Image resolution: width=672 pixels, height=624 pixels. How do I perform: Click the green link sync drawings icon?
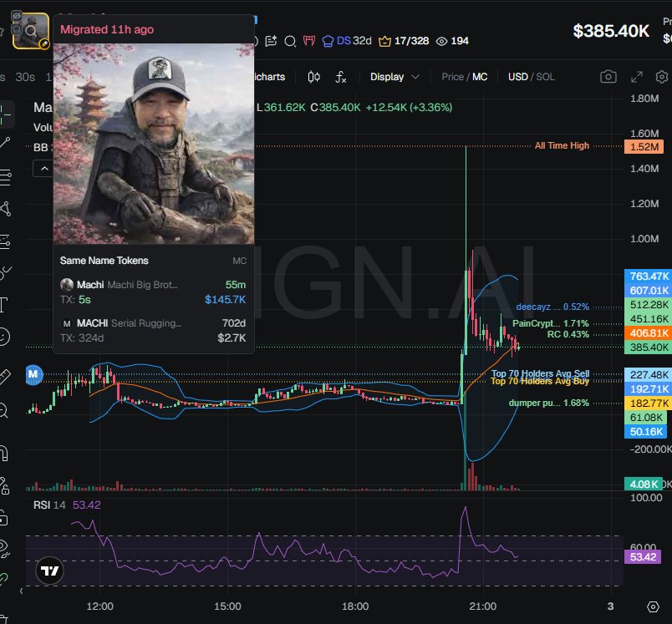click(x=4, y=579)
